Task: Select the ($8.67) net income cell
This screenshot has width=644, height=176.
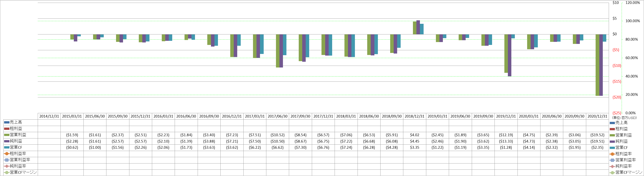Action: tap(301, 141)
